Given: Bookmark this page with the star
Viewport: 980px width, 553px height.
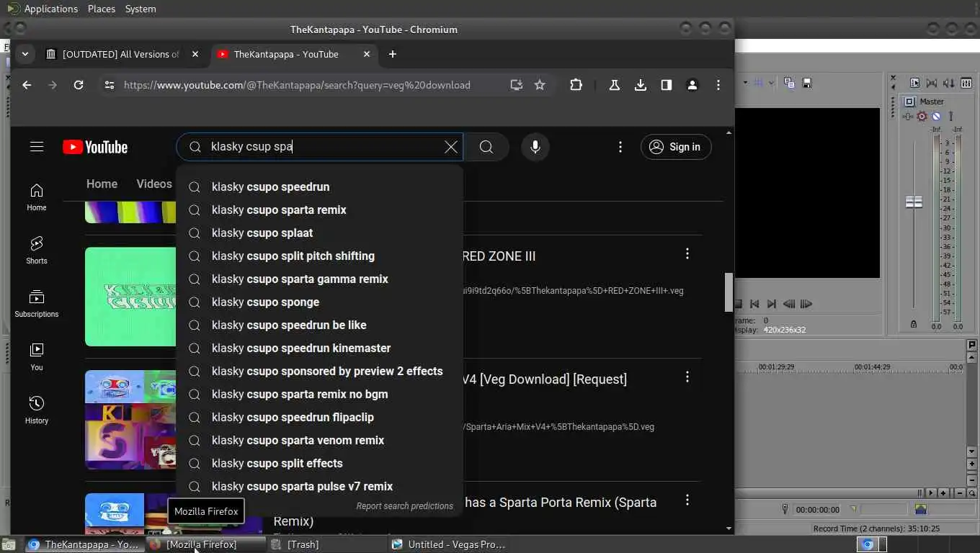Looking at the screenshot, I should tap(540, 85).
